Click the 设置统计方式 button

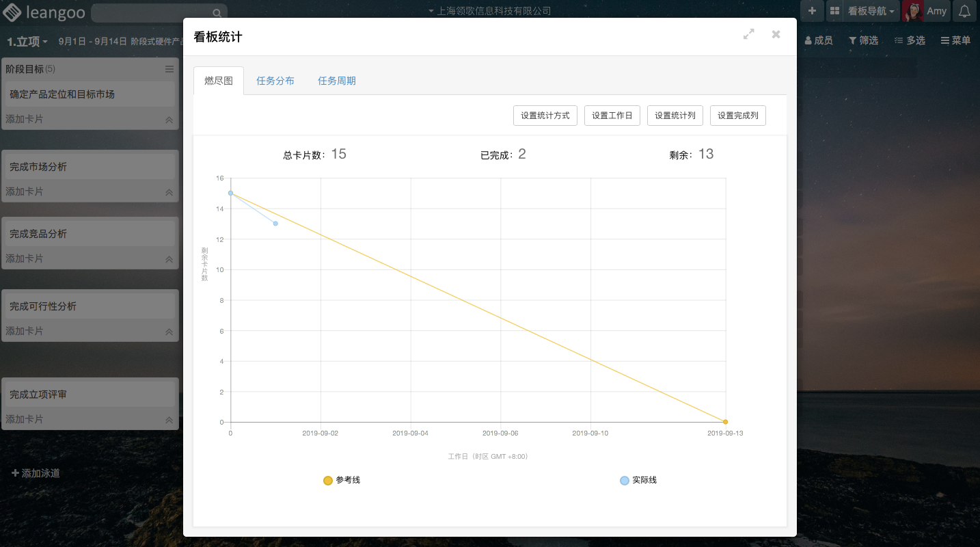coord(545,116)
